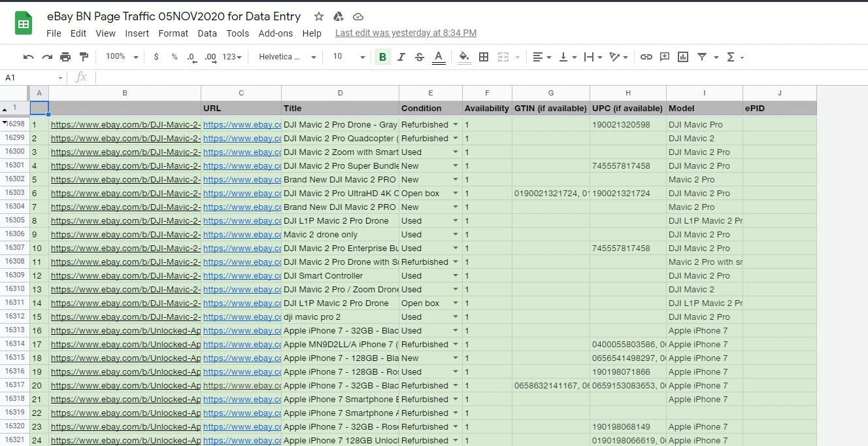Open the eBay link in B16298
Screen dimensions: 868x446
tap(125, 124)
